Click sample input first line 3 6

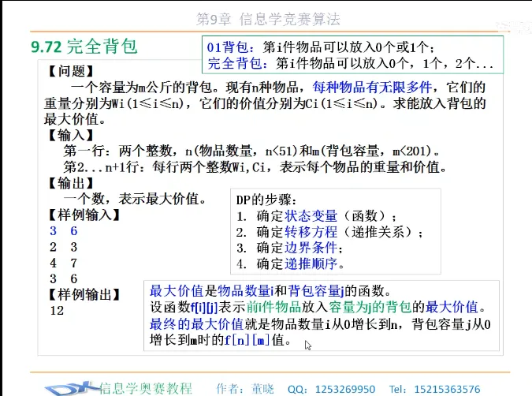(x=63, y=231)
